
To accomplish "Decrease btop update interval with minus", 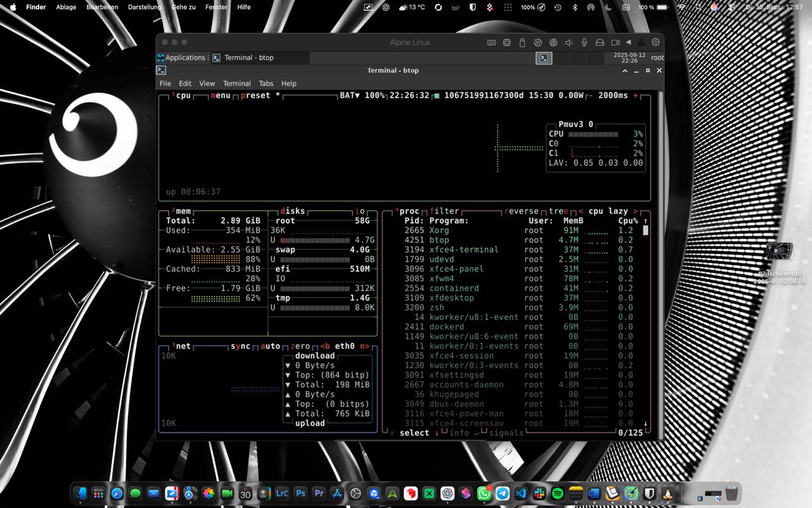I will click(x=591, y=95).
